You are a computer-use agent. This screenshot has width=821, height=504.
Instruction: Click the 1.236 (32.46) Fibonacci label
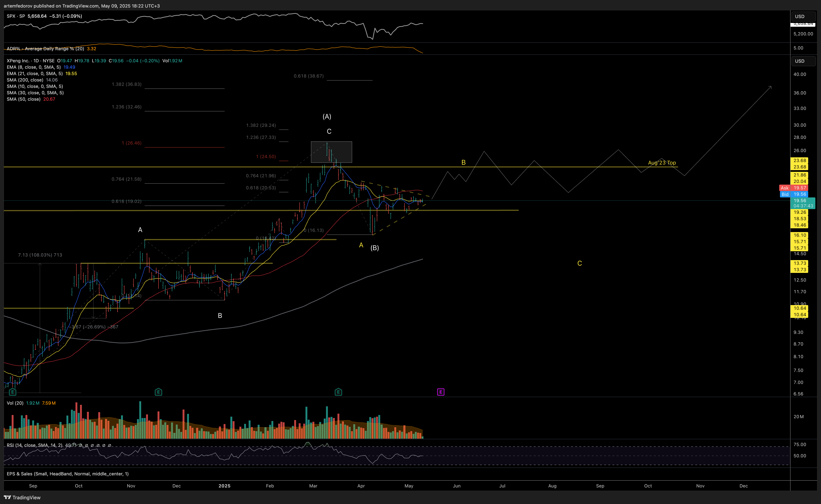tap(127, 107)
